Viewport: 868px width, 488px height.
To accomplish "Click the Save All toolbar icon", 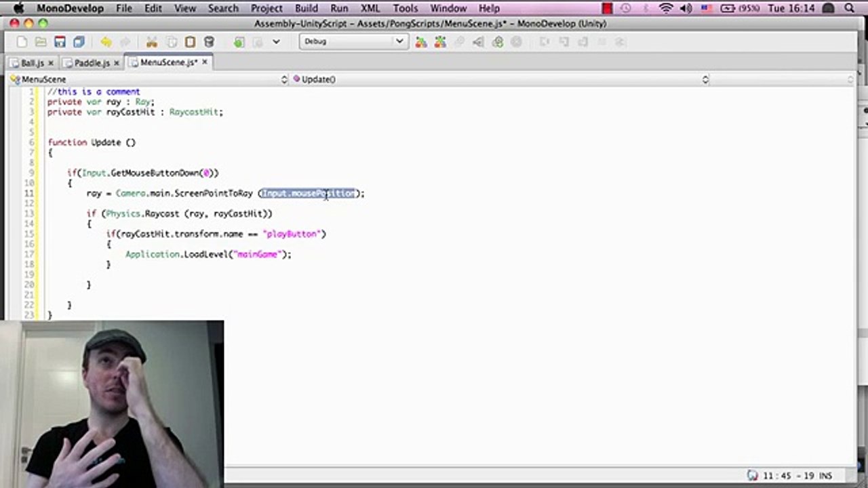I will pos(79,42).
